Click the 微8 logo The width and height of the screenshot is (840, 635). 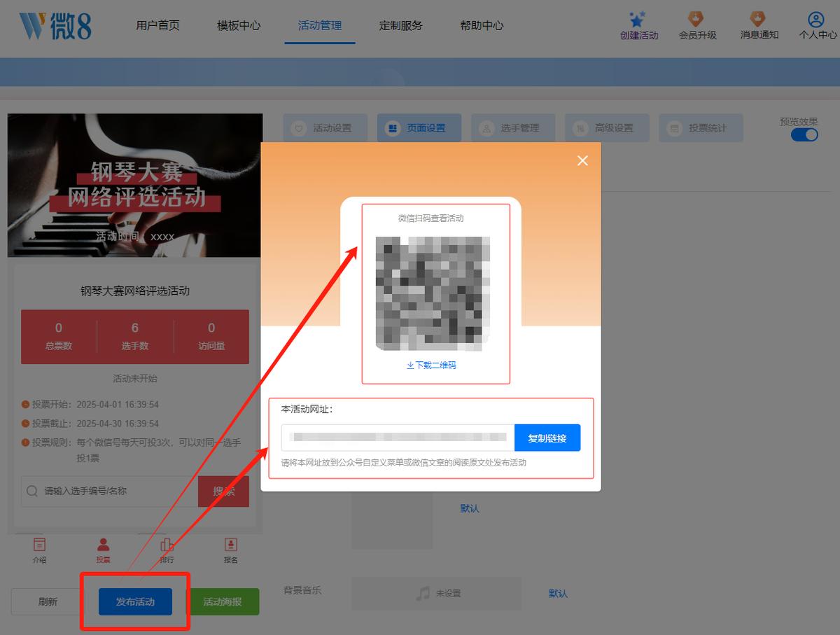(55, 25)
